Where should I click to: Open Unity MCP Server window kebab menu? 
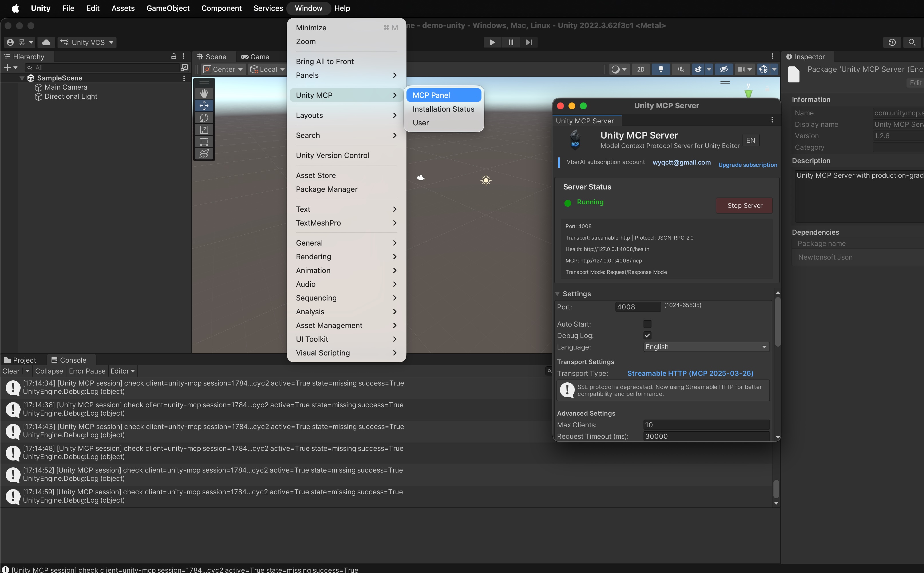[x=772, y=120]
